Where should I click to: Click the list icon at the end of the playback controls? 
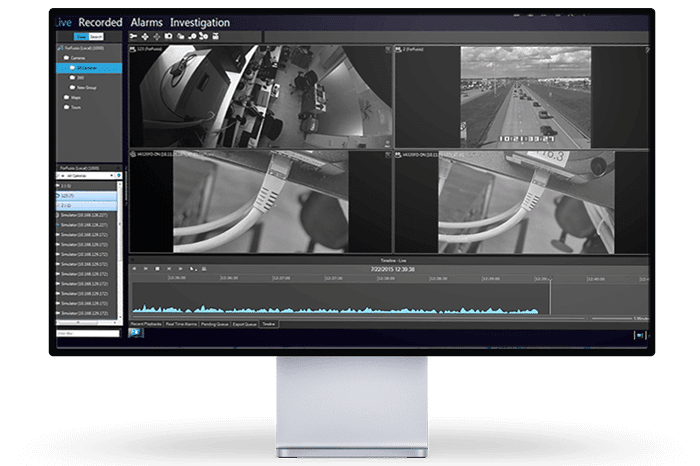pos(204,269)
